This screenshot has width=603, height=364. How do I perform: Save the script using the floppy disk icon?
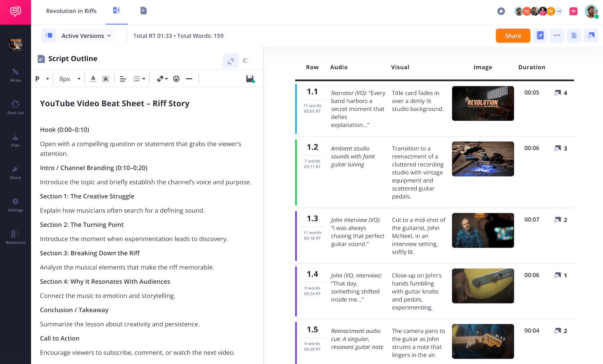[250, 79]
